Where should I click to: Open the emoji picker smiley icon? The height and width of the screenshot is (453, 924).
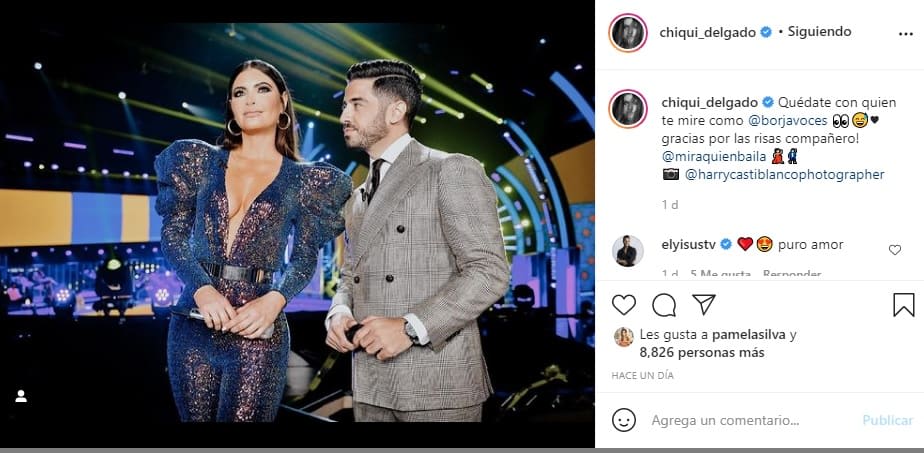point(623,420)
